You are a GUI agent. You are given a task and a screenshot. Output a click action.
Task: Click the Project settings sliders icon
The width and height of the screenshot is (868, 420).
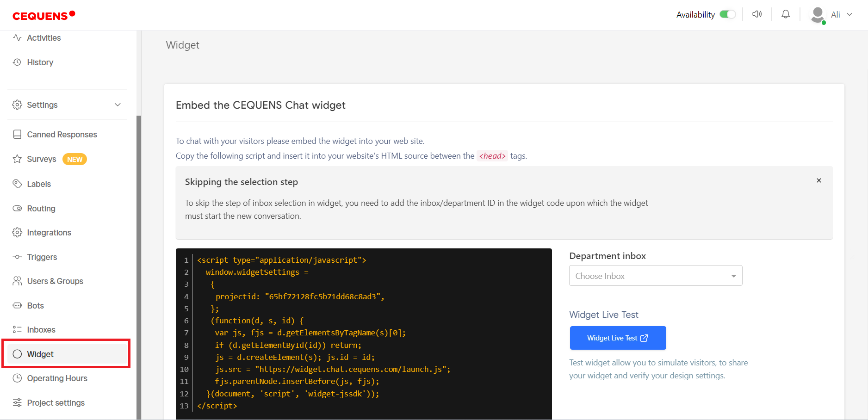click(x=17, y=402)
